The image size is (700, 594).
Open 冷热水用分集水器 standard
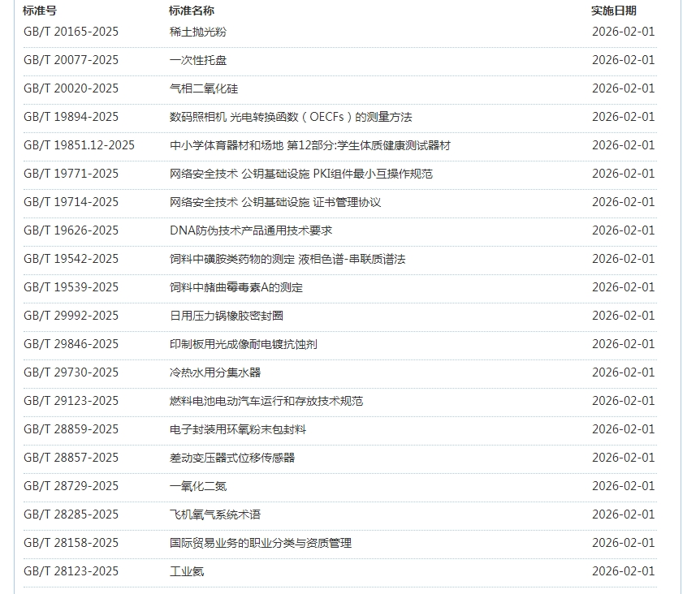(214, 372)
